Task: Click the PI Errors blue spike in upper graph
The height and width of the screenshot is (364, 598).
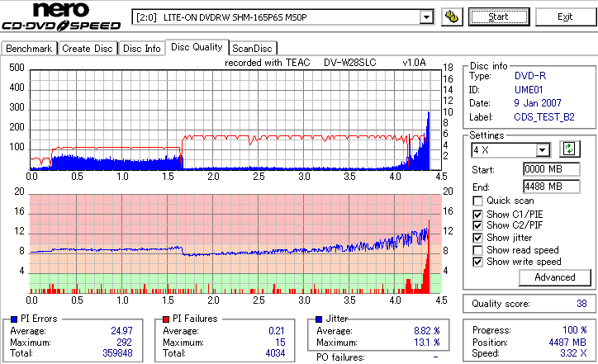Action: (x=428, y=141)
